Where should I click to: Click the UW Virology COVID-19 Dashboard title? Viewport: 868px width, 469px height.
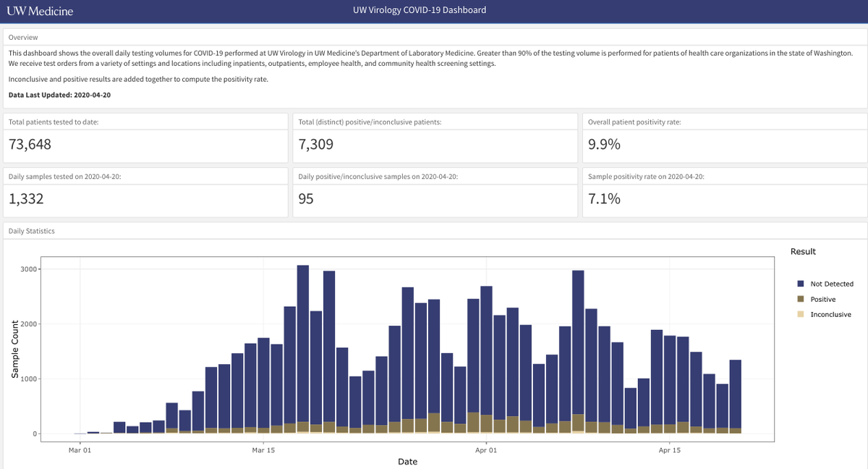[419, 10]
